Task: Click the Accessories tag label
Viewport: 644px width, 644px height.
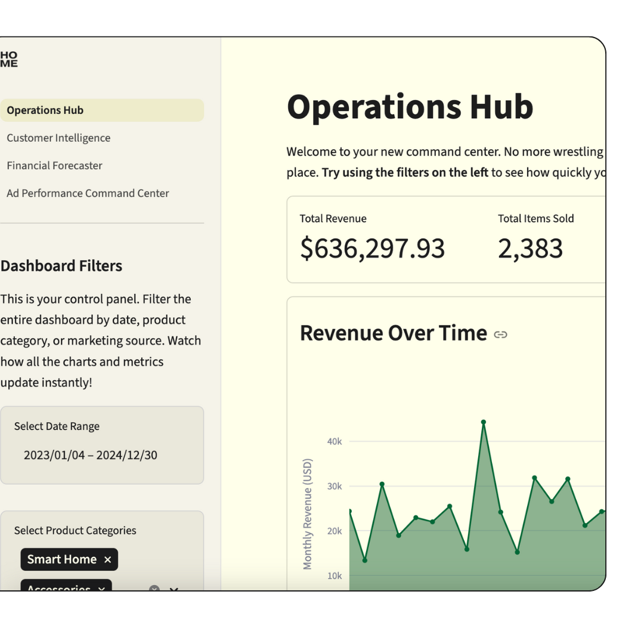Action: click(x=58, y=588)
